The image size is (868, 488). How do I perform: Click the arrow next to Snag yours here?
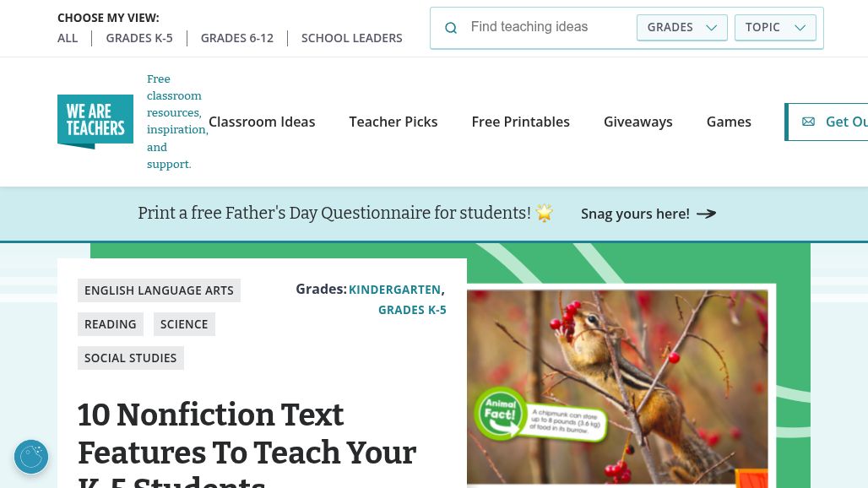(x=707, y=214)
